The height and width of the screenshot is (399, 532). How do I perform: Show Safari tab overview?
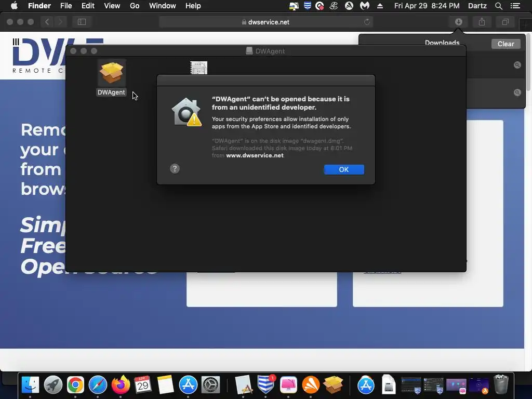click(505, 22)
